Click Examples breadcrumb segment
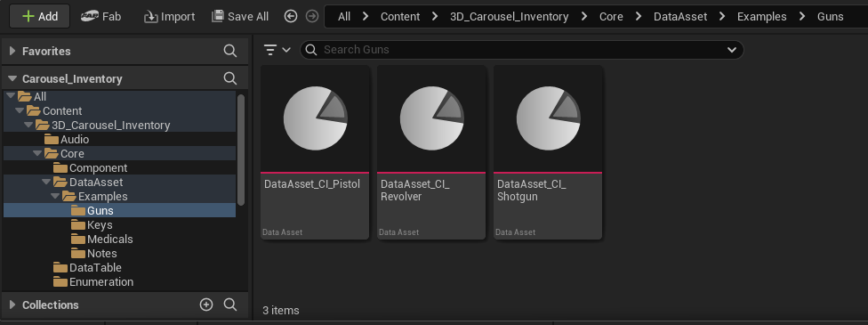Image resolution: width=868 pixels, height=325 pixels. coord(761,17)
